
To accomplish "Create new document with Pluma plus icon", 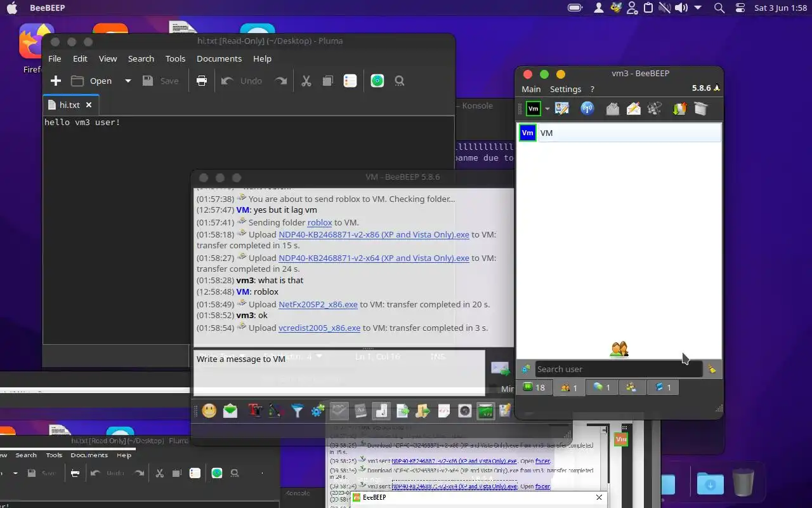I will 56,81.
